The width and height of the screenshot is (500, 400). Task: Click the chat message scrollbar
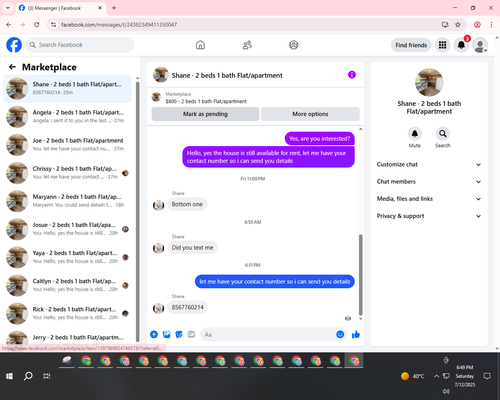click(360, 275)
